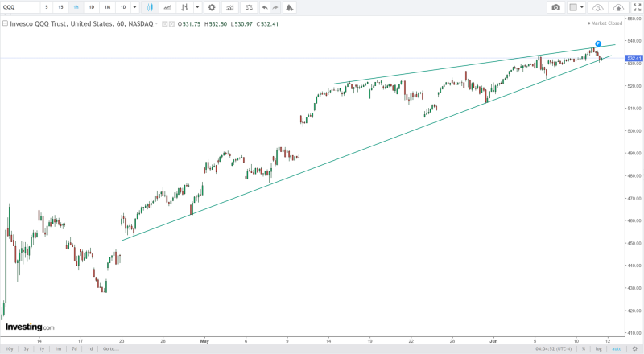Open chart settings gear in top toolbar
The width and height of the screenshot is (644, 354).
click(x=212, y=7)
